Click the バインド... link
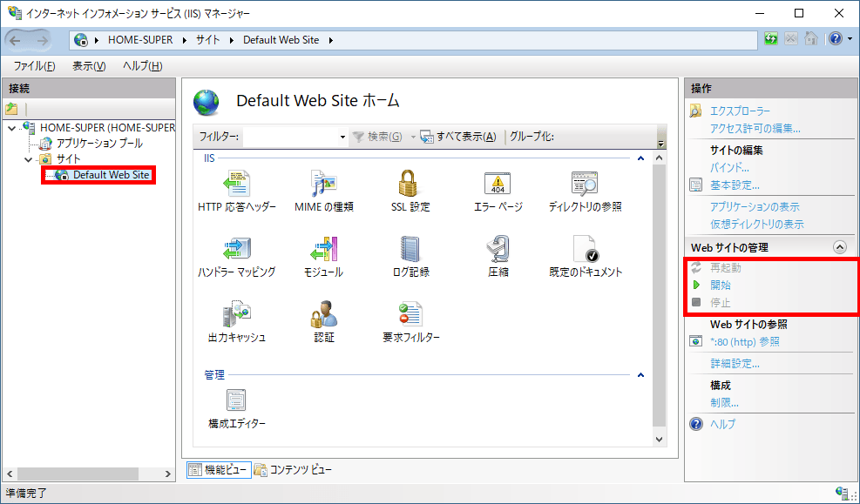The width and height of the screenshot is (860, 504). point(729,167)
